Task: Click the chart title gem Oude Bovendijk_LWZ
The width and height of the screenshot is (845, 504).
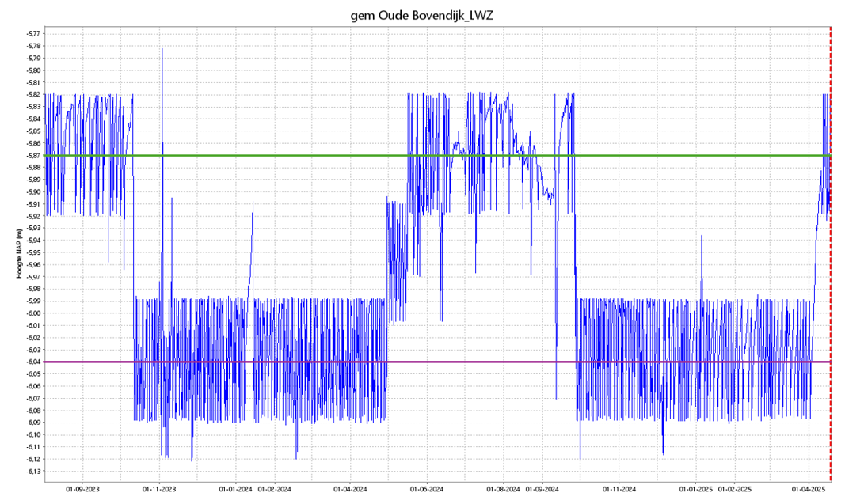Action: (x=422, y=15)
